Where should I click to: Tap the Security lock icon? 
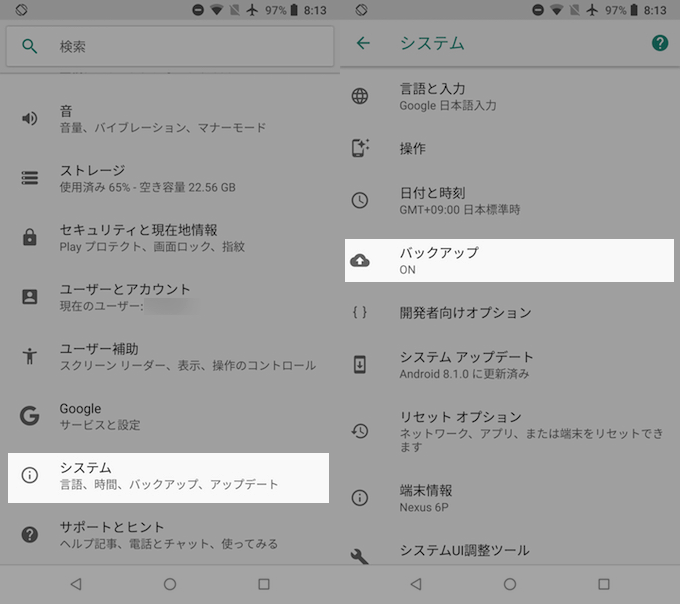click(30, 237)
